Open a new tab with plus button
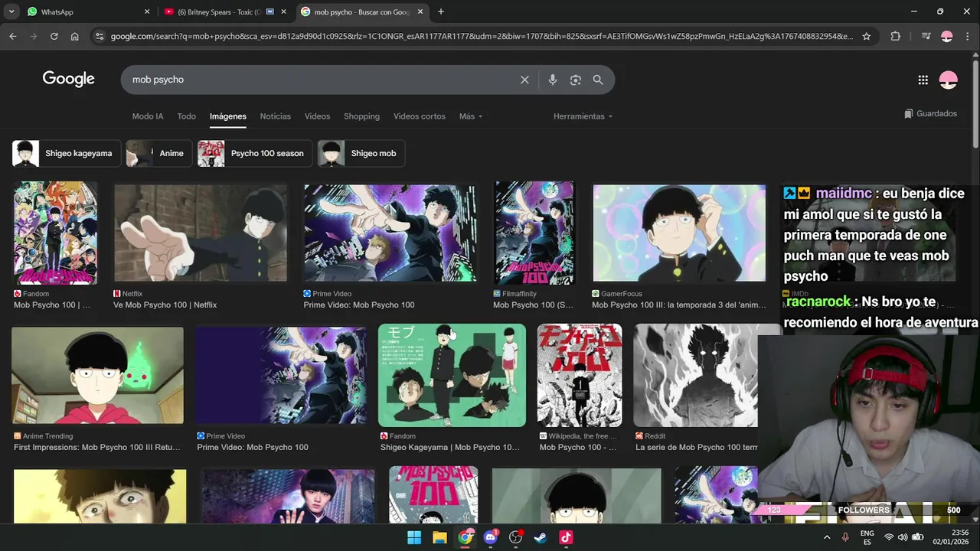The height and width of the screenshot is (551, 980). click(x=440, y=11)
